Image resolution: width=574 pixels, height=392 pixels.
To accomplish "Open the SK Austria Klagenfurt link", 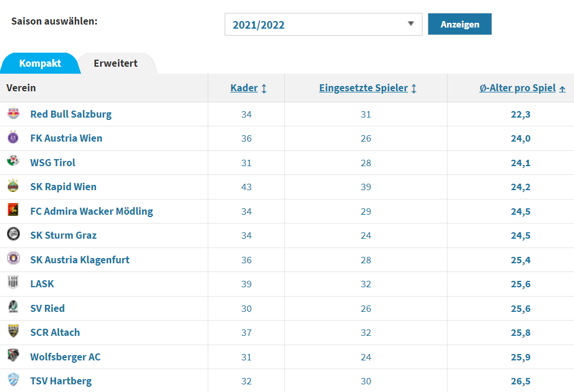I will pos(80,260).
